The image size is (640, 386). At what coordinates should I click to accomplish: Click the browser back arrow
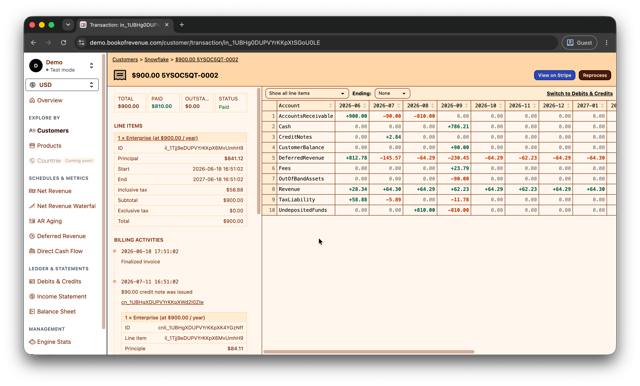[33, 42]
